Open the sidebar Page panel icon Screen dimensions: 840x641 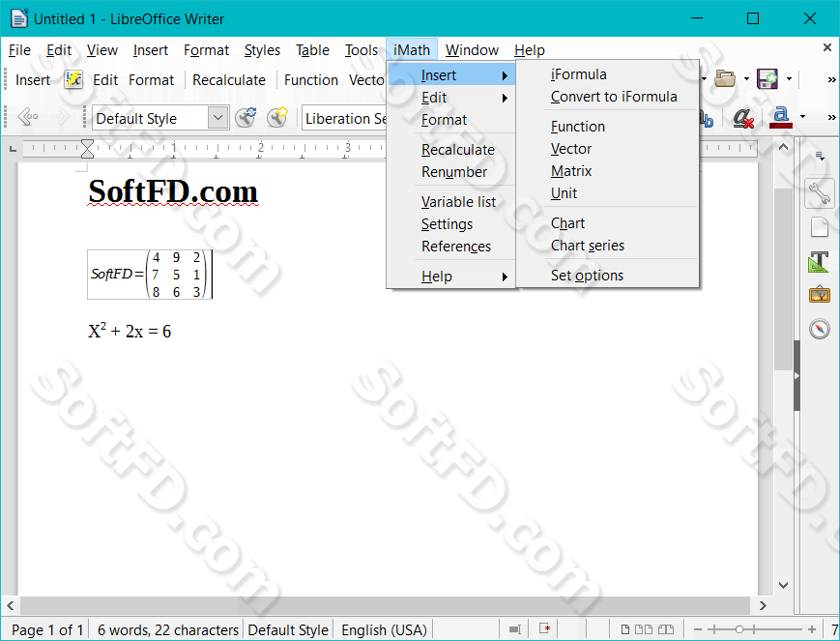[x=819, y=227]
